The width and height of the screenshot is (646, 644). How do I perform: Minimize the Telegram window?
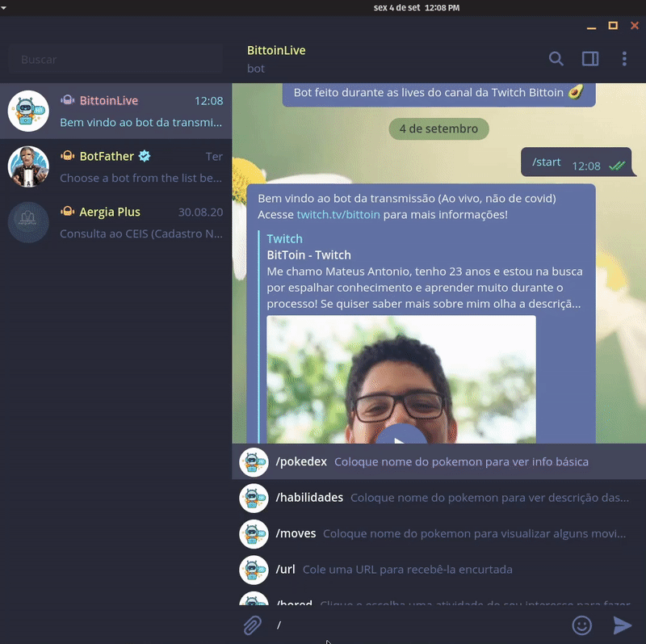(x=591, y=27)
